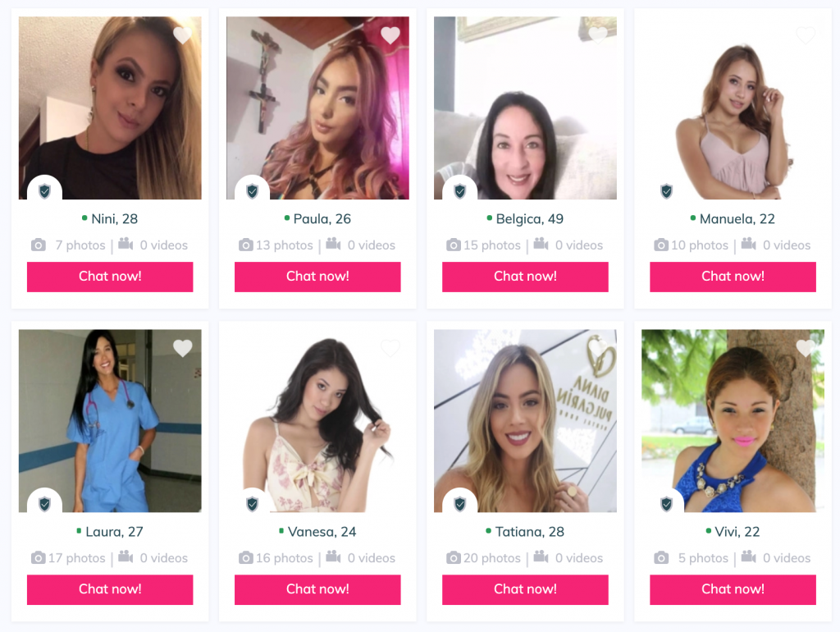
Task: Click camera icon next to 20 photos
Action: (453, 558)
